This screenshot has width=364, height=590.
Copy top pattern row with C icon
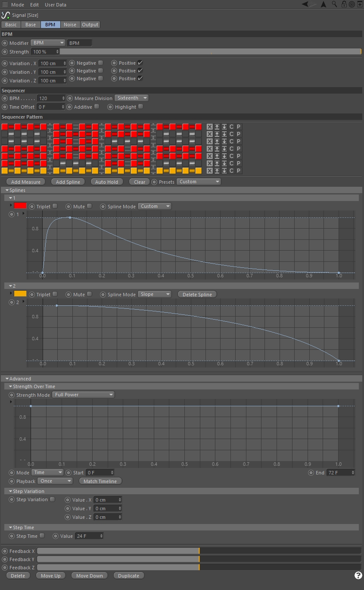(x=231, y=127)
